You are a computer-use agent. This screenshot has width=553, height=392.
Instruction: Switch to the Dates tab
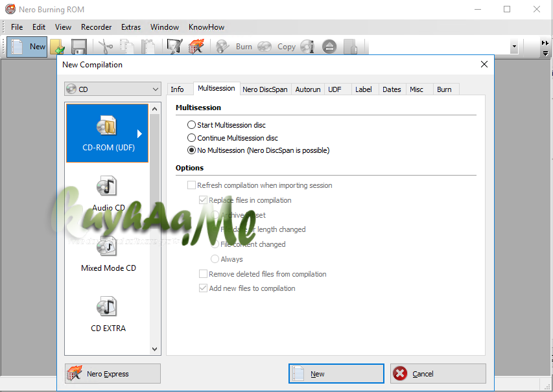(392, 89)
